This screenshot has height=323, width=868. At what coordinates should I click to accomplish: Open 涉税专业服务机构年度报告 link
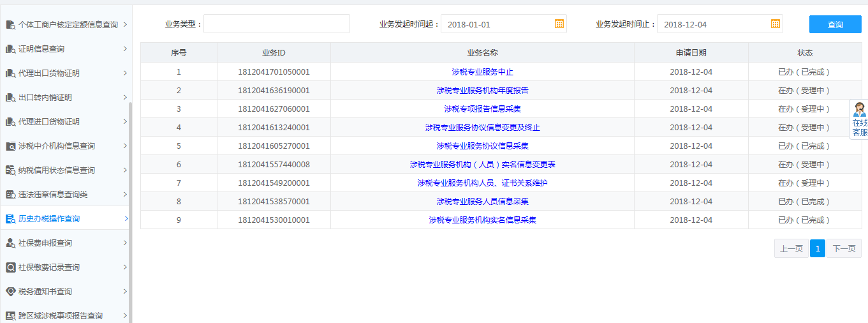tap(482, 91)
